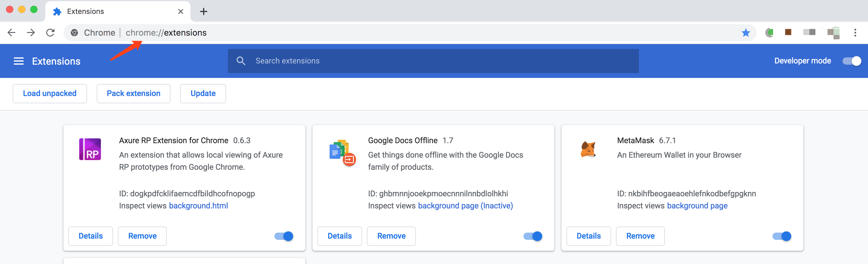This screenshot has width=868, height=264.
Task: Disable the Axure RP Extension toggle
Action: 284,236
